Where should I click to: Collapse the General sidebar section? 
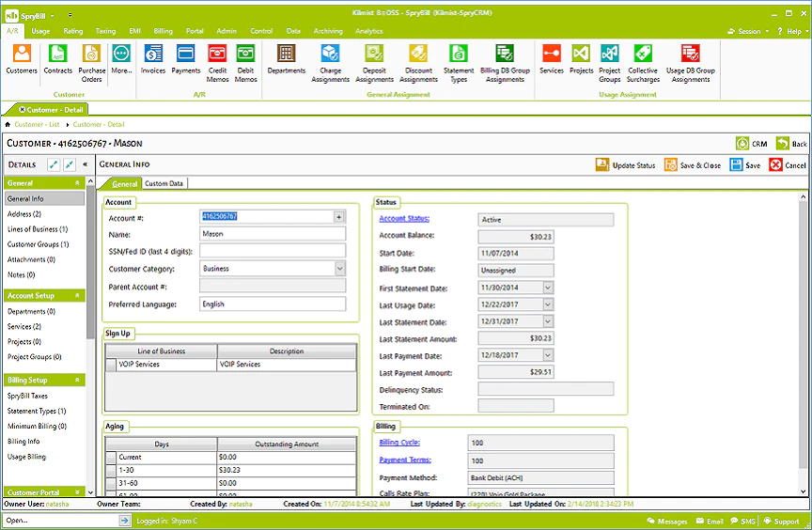click(77, 183)
